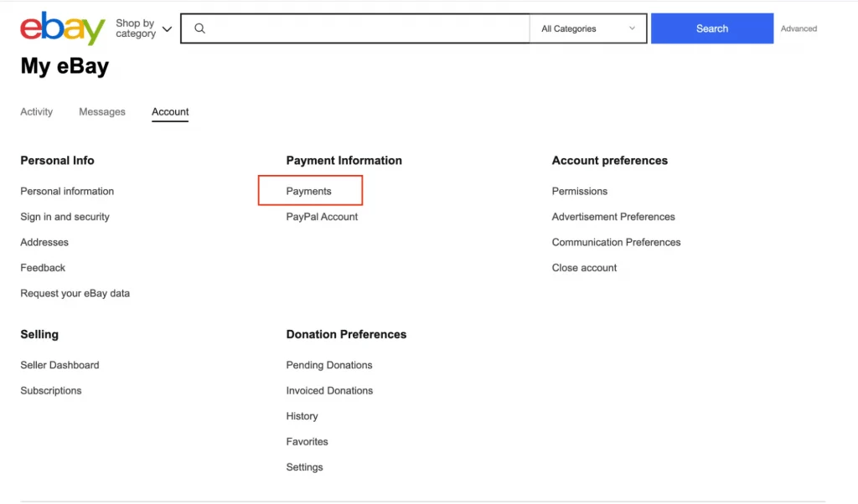Select the Account tab

pyautogui.click(x=169, y=111)
